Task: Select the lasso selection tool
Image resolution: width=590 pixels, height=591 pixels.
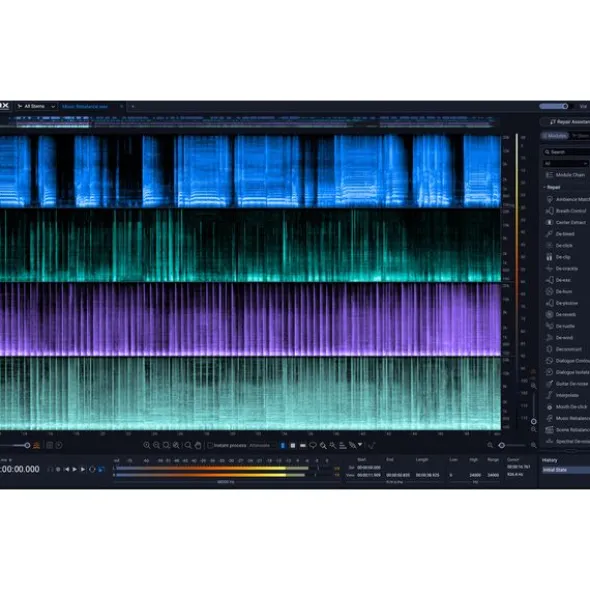Action: tap(313, 446)
